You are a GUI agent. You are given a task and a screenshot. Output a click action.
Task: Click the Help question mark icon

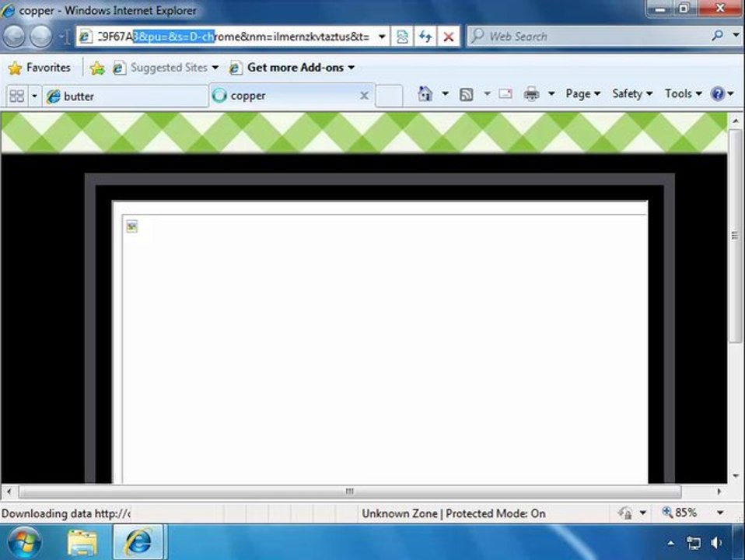pos(717,94)
